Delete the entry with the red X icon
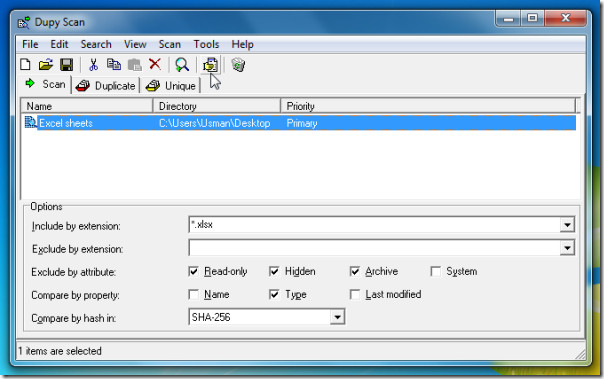The image size is (604, 379). point(155,64)
